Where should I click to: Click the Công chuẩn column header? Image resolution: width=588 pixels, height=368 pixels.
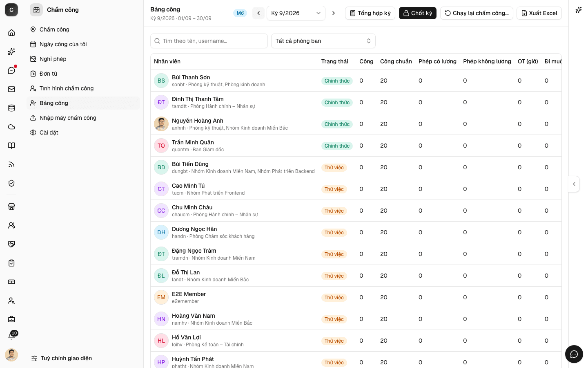396,61
